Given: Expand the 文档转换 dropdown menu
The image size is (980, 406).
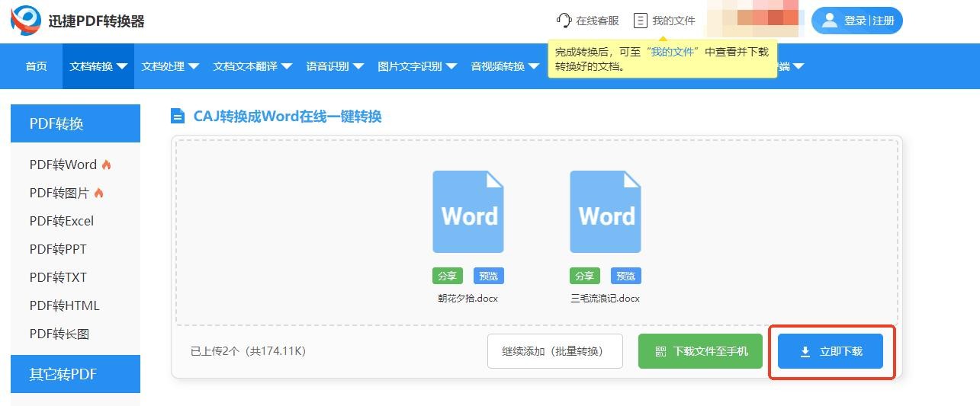Looking at the screenshot, I should coord(98,66).
